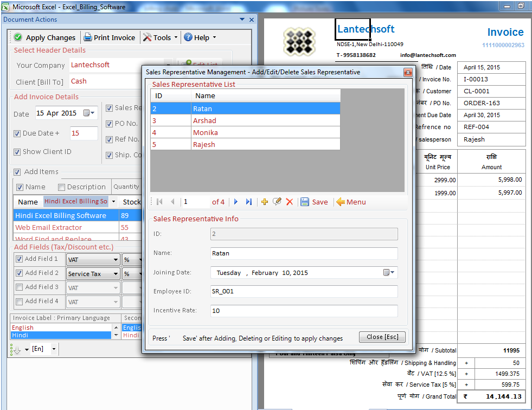Close the Sales Representative Management dialog
Image resolution: width=532 pixels, height=410 pixels.
408,72
